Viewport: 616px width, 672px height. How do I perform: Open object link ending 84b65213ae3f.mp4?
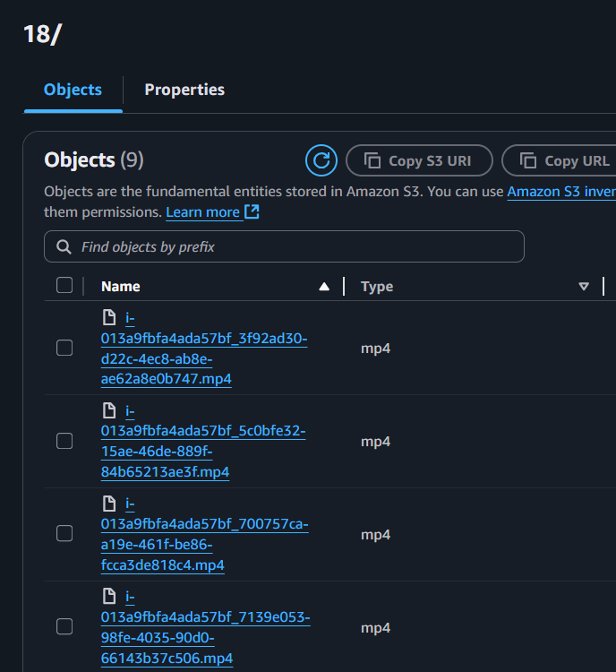point(203,442)
